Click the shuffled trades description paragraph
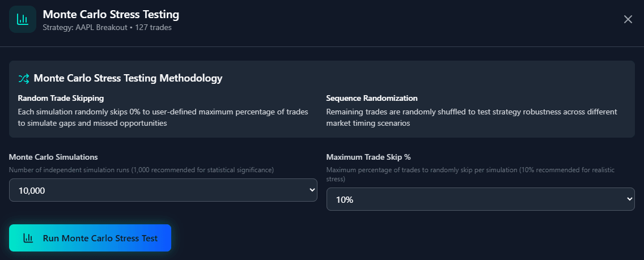 (471, 117)
